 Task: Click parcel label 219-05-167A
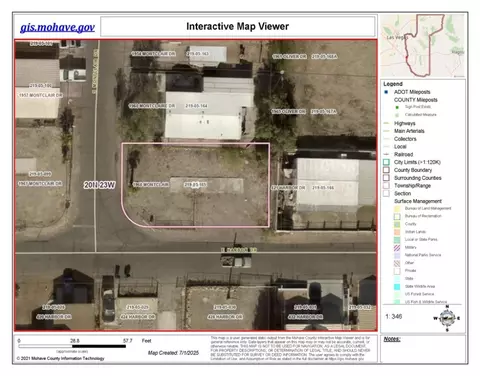click(323, 111)
